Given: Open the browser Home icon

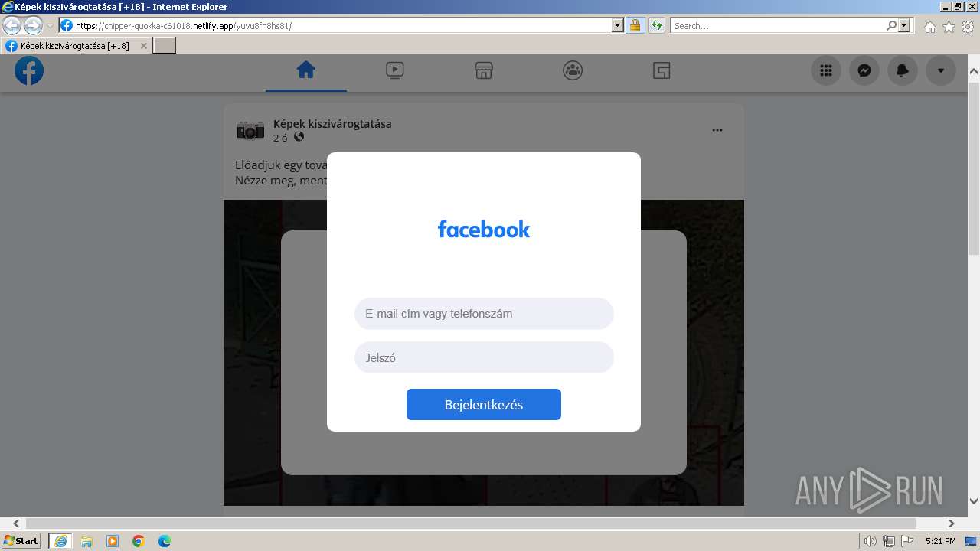Looking at the screenshot, I should [x=929, y=27].
